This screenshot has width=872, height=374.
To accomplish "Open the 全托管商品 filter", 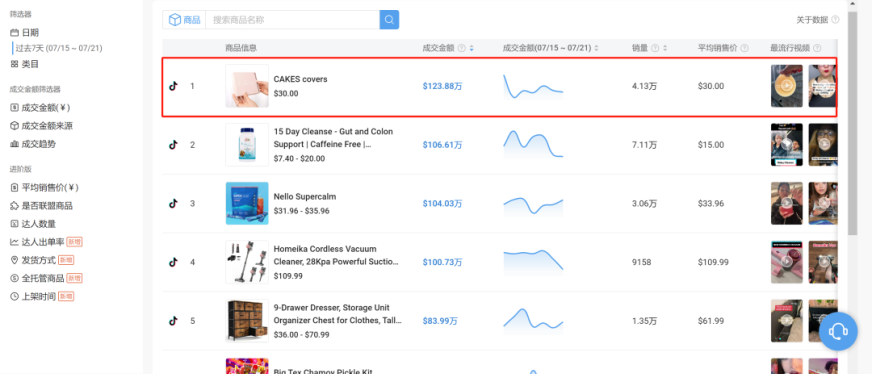I will [x=47, y=278].
